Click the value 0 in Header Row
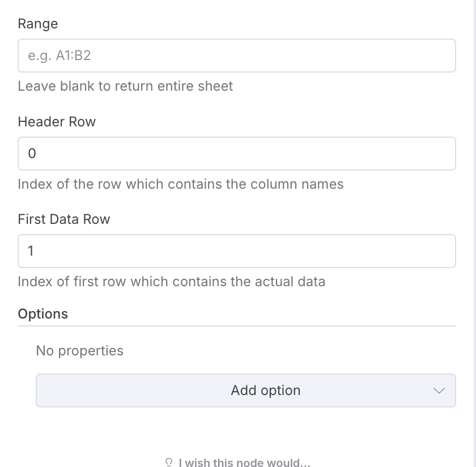The image size is (476, 467). 32,154
